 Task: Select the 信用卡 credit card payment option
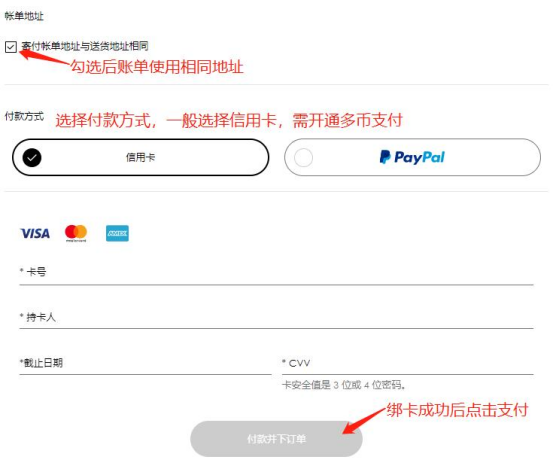141,157
